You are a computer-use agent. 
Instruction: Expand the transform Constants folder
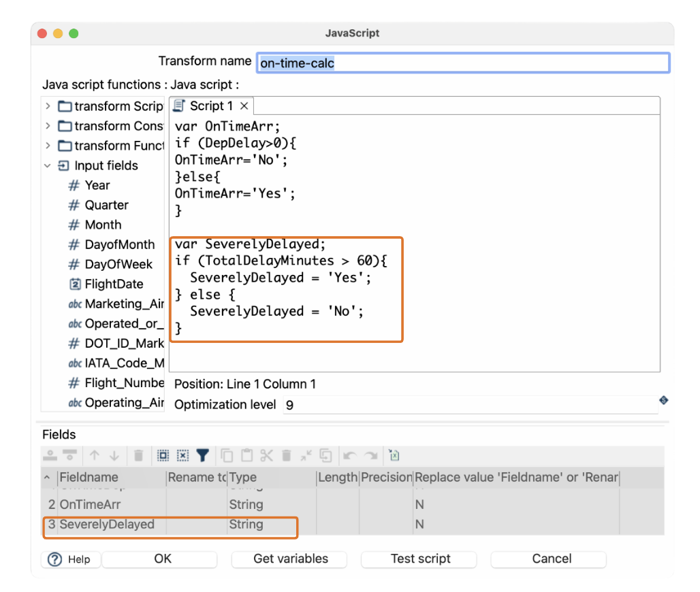point(48,126)
